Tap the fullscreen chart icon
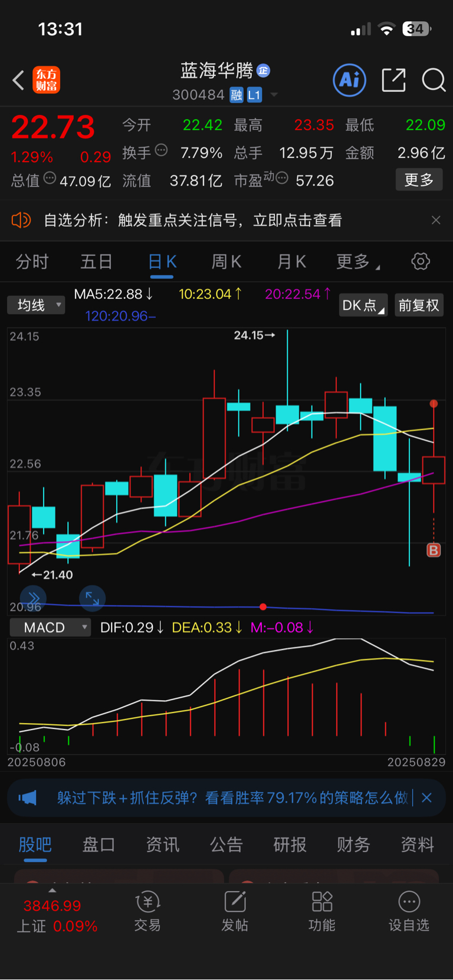453x980 pixels. [92, 598]
